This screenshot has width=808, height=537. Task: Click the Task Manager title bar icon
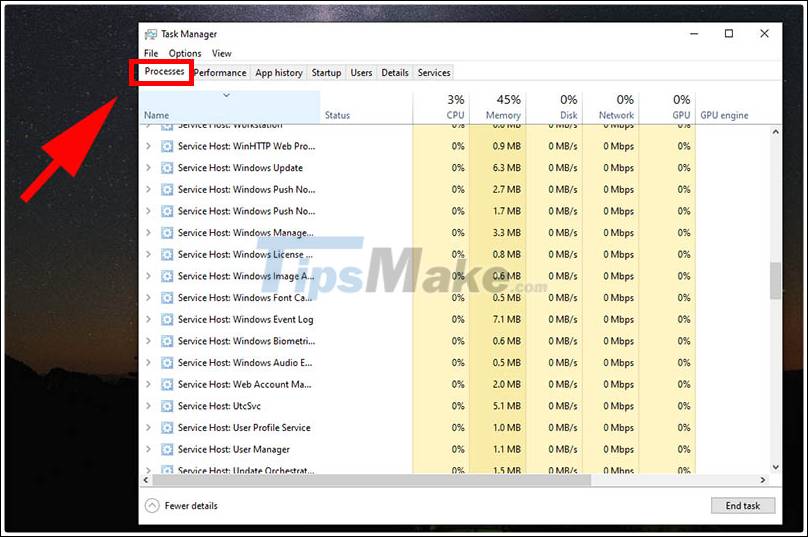(x=150, y=35)
